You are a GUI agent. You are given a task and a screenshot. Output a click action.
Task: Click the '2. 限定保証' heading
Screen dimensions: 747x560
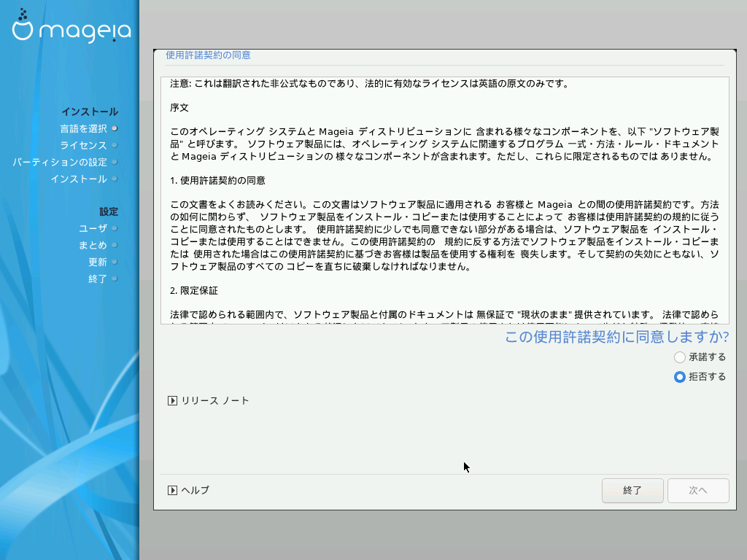(x=194, y=290)
